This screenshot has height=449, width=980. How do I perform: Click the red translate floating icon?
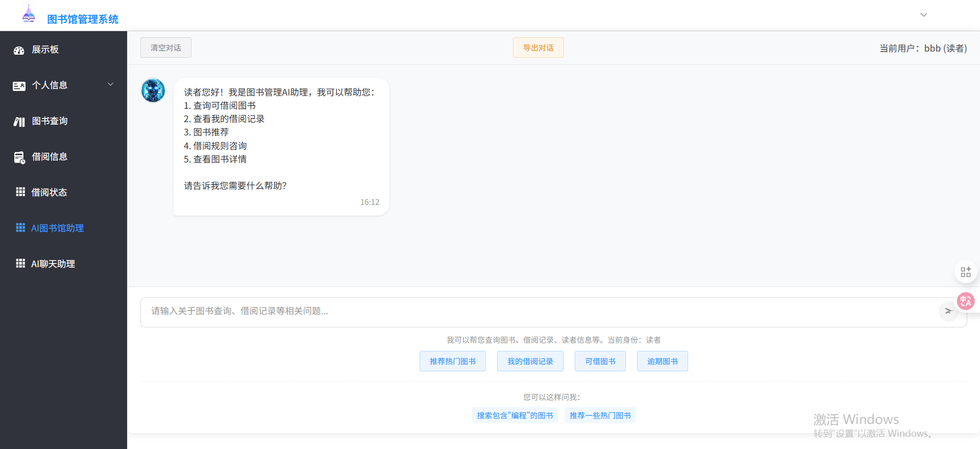pyautogui.click(x=966, y=301)
